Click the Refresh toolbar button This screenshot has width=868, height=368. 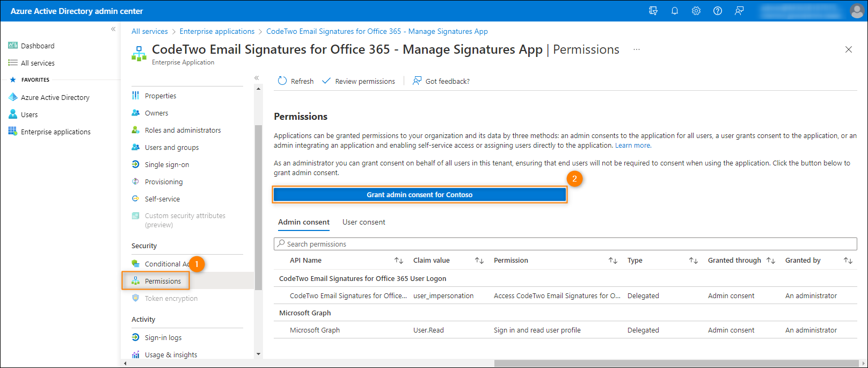[296, 81]
